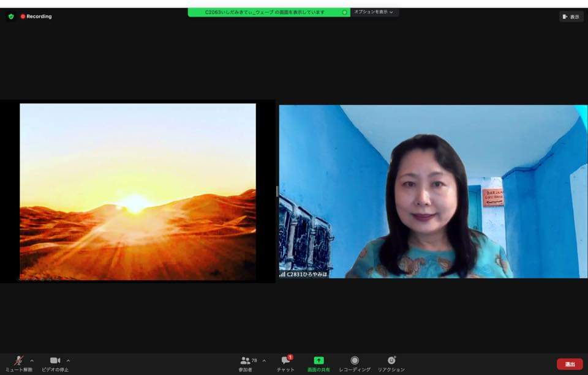Open the オプションを表示 dropdown
The height and width of the screenshot is (375, 588).
[374, 12]
